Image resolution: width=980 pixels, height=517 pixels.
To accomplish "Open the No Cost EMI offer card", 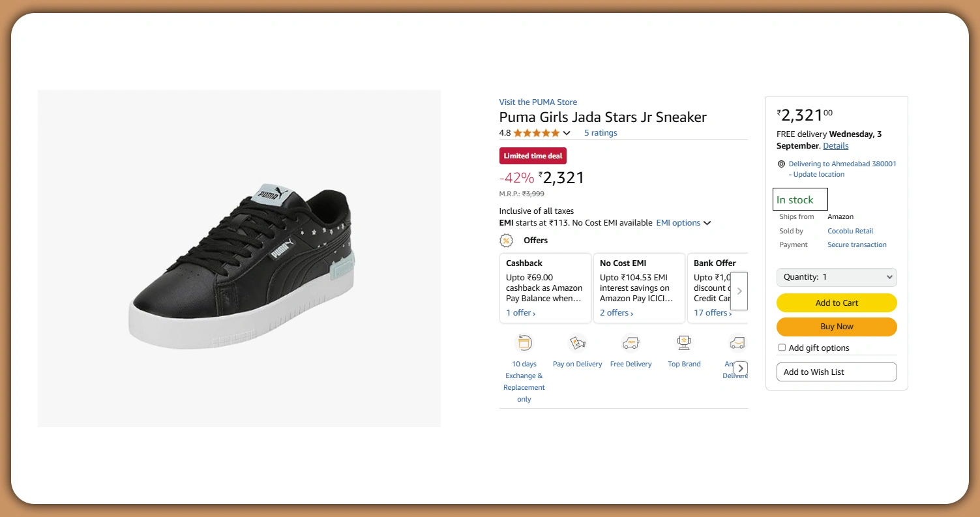I will pos(639,288).
